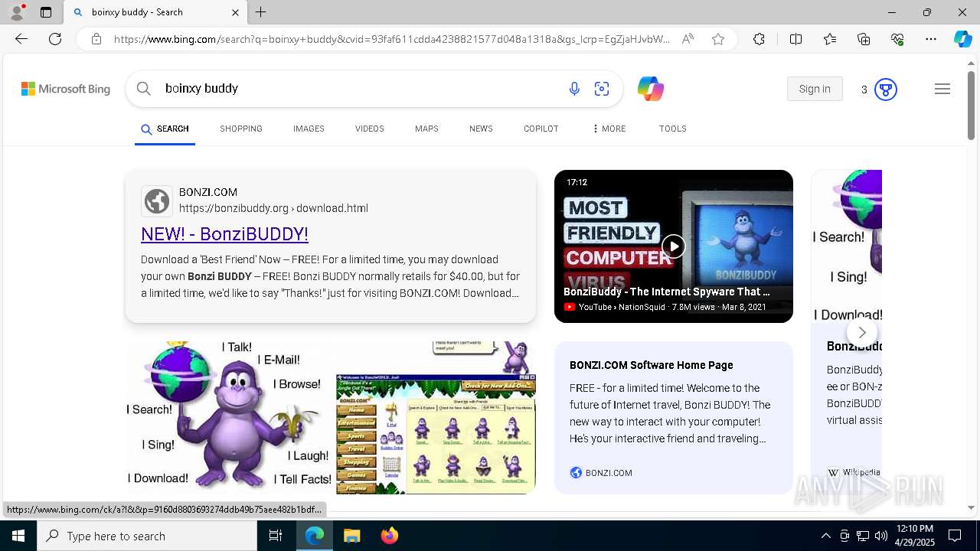
Task: Open Collections icon
Action: click(864, 39)
